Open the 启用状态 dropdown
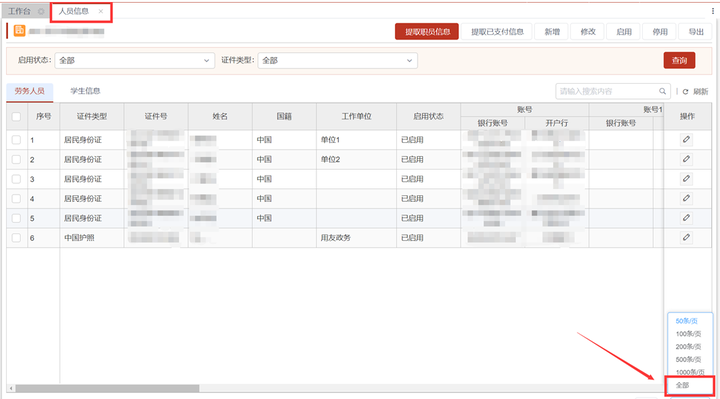720x399 pixels. pyautogui.click(x=135, y=60)
